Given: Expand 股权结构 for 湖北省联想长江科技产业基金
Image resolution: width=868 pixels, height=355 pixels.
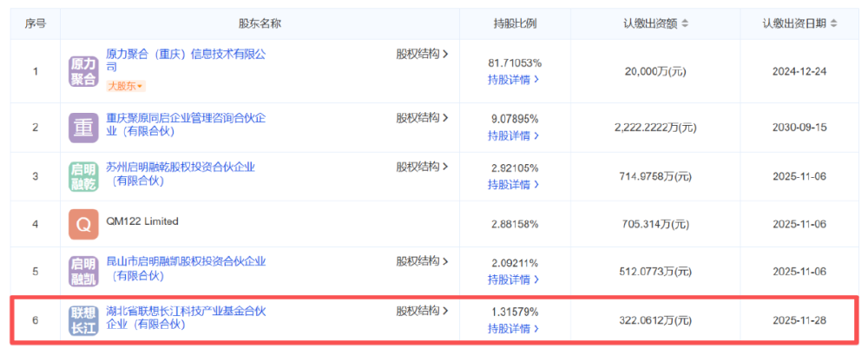Looking at the screenshot, I should [422, 310].
